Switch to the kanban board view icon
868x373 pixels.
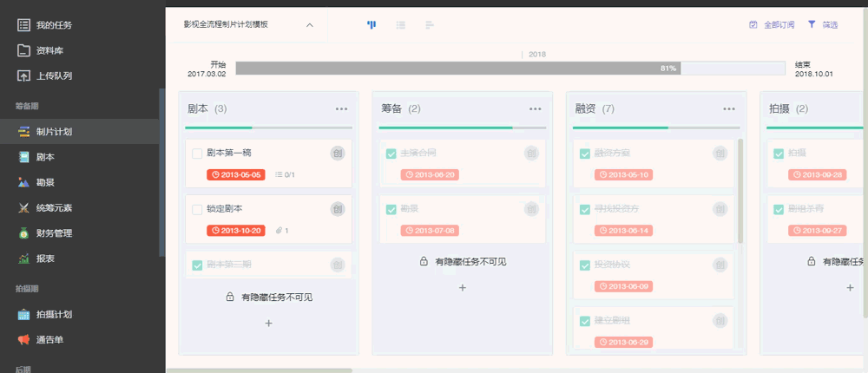tap(372, 25)
